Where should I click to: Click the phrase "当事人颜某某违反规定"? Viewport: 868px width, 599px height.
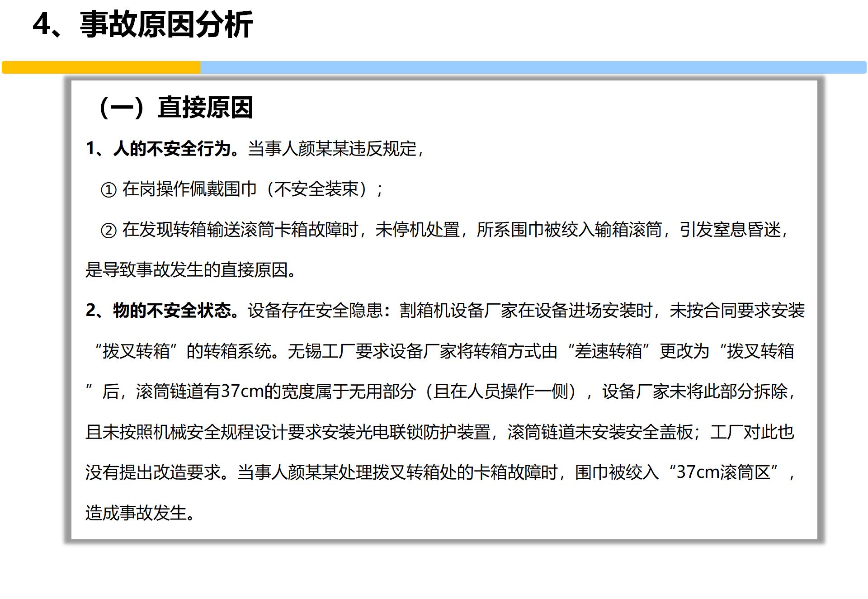pyautogui.click(x=332, y=149)
